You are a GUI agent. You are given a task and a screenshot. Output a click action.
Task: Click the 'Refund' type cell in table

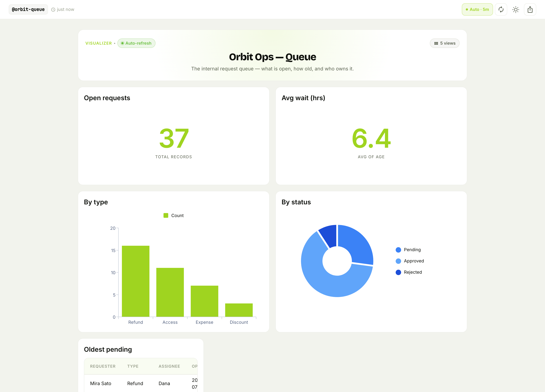(135, 384)
